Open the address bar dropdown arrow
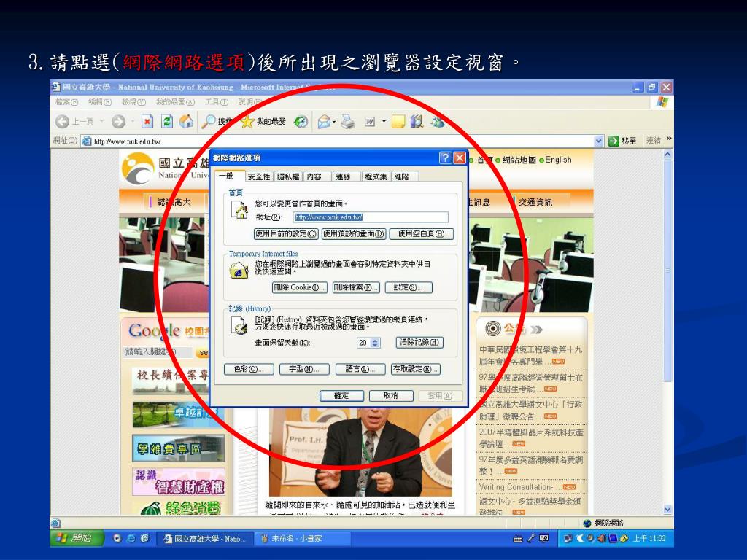Image resolution: width=747 pixels, height=560 pixels. [599, 141]
